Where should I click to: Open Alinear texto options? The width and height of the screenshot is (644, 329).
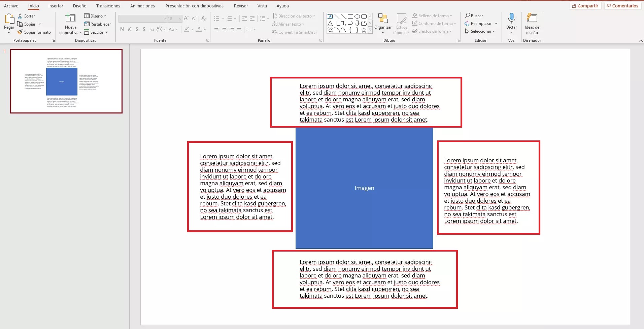click(x=288, y=24)
